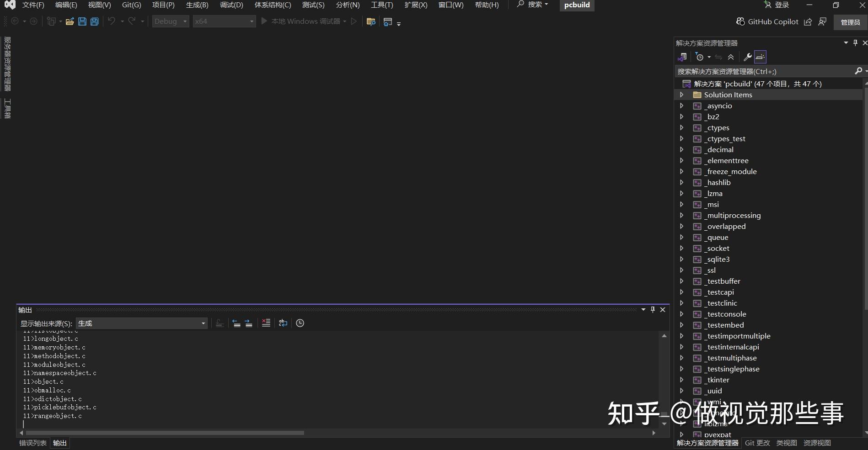Open the Git(G) menu
Viewport: 868px width, 450px height.
(131, 5)
